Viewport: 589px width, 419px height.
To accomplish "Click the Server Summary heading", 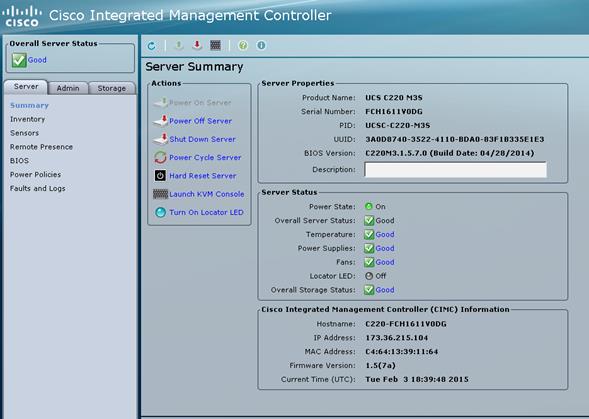I will (194, 67).
